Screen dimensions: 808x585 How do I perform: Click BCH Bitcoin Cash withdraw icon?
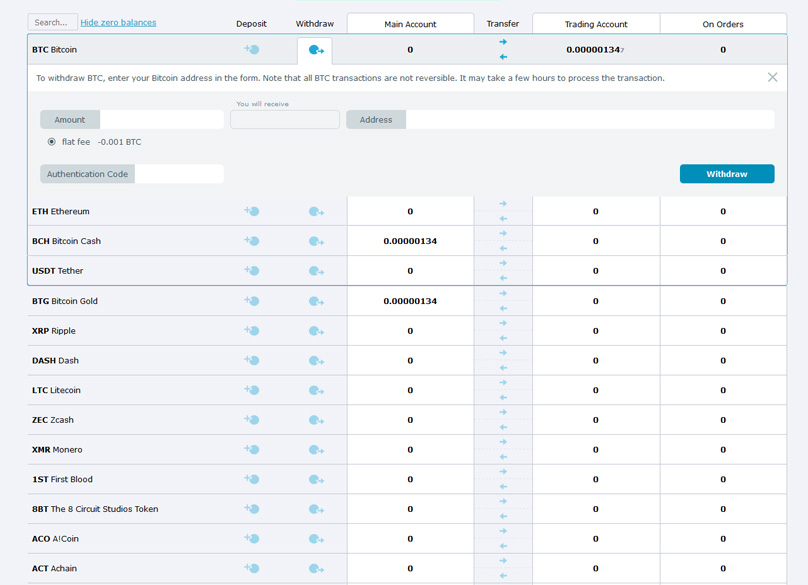316,241
